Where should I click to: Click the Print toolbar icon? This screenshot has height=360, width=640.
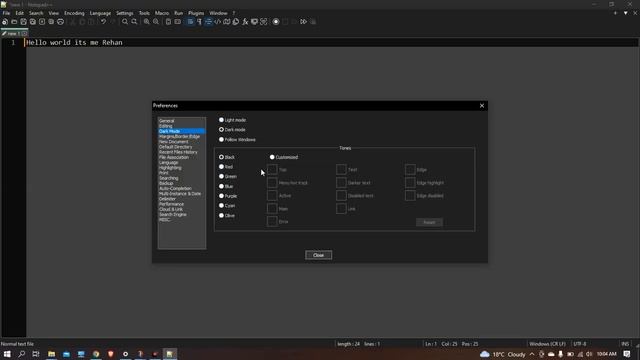60,22
